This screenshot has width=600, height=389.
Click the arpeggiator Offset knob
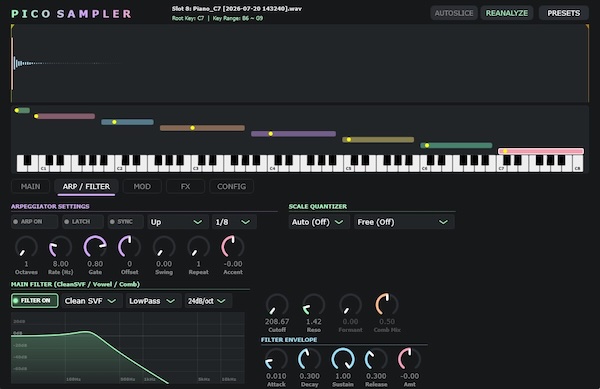[129, 247]
